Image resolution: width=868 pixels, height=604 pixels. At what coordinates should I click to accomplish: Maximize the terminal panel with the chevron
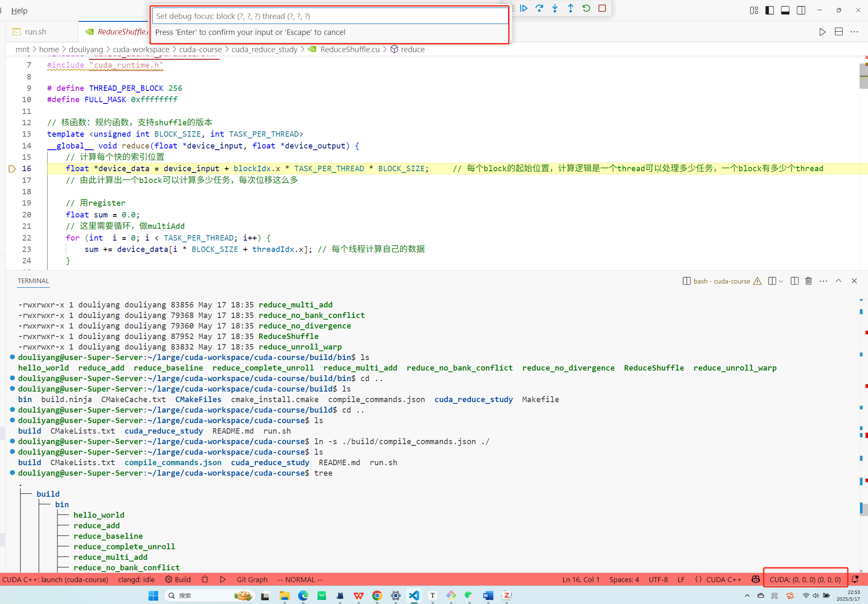[839, 281]
